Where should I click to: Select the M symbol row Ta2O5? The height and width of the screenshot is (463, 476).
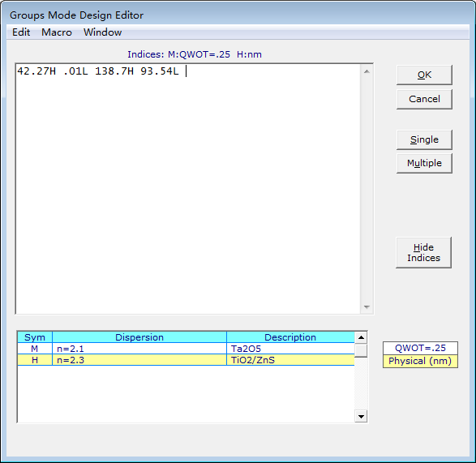tap(186, 349)
